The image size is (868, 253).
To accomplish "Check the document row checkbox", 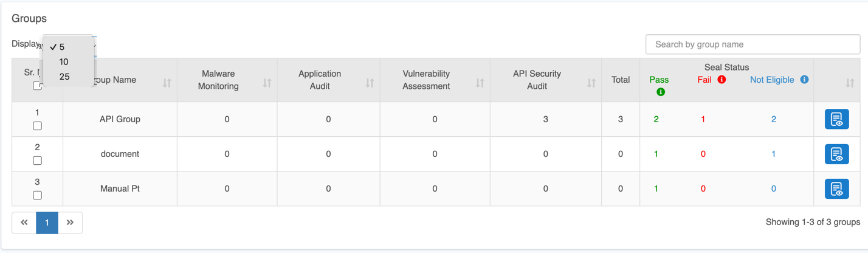I will point(37,161).
